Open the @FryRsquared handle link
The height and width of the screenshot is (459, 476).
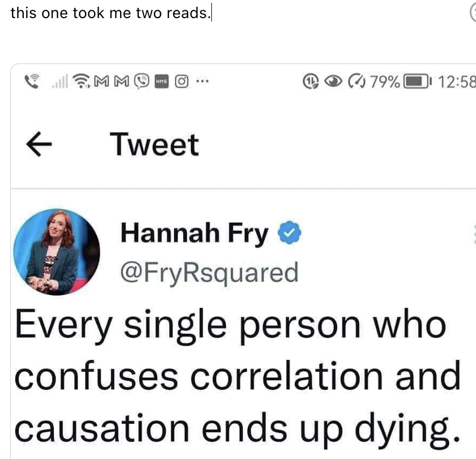210,273
